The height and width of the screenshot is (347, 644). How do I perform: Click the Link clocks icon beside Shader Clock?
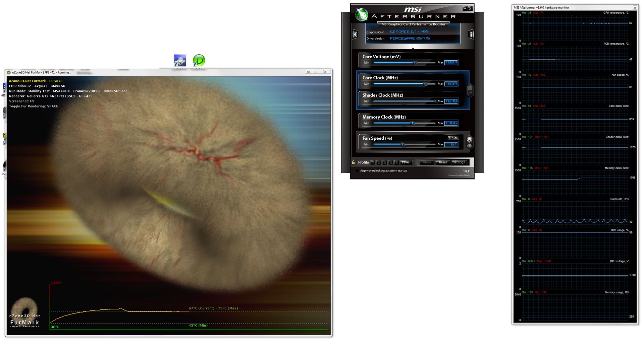pos(470,90)
